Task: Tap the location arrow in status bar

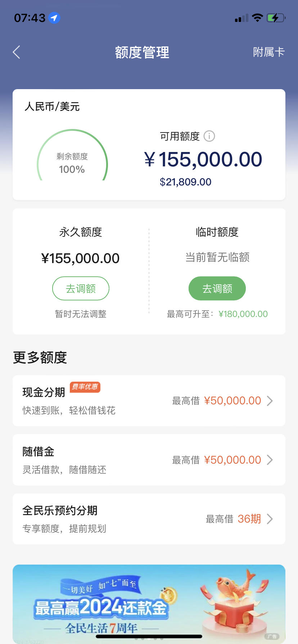Action: tap(54, 18)
